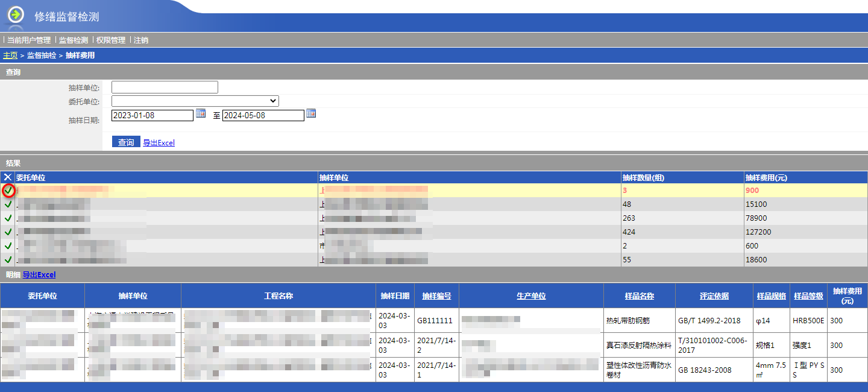Open the start date calendar picker
Image resolution: width=868 pixels, height=392 pixels.
201,113
